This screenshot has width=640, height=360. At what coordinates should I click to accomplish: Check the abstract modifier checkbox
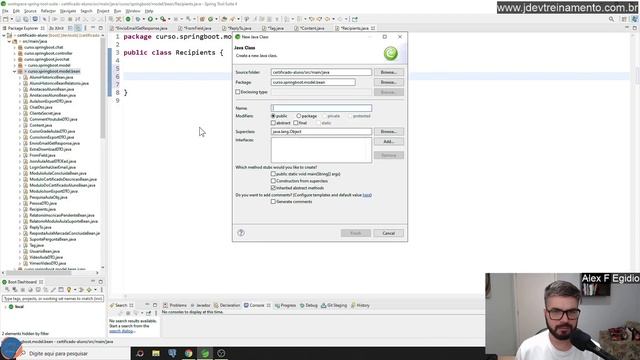(x=273, y=123)
